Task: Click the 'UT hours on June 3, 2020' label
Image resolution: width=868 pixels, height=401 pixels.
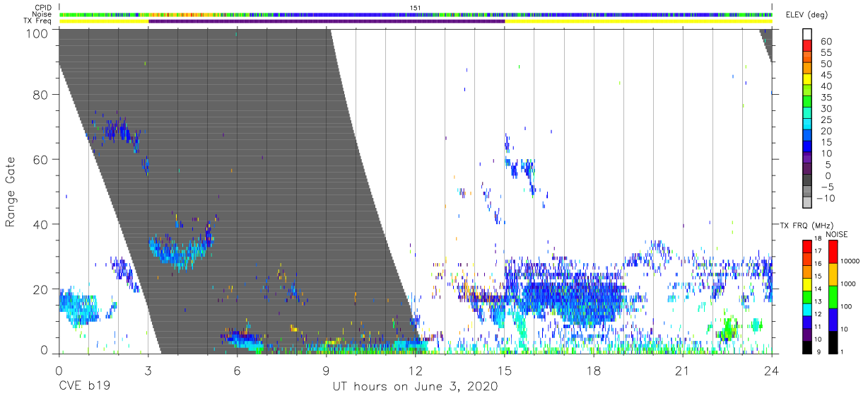Action: tap(416, 387)
